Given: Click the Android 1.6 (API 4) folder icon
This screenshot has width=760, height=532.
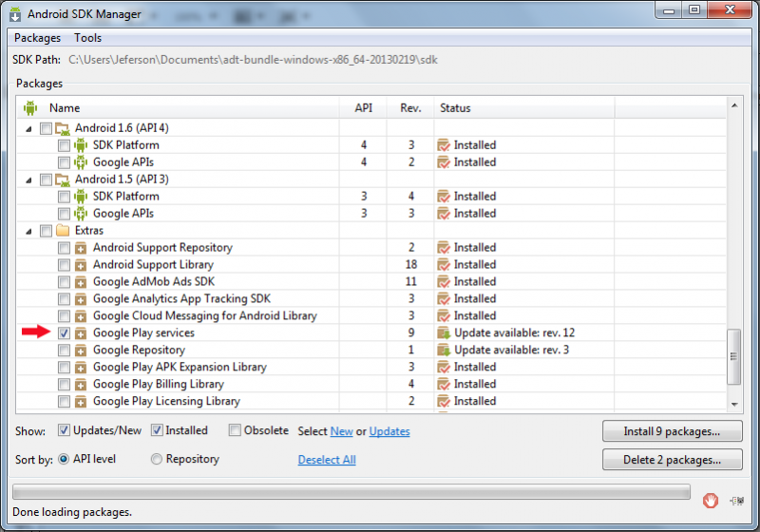Looking at the screenshot, I should pyautogui.click(x=62, y=128).
